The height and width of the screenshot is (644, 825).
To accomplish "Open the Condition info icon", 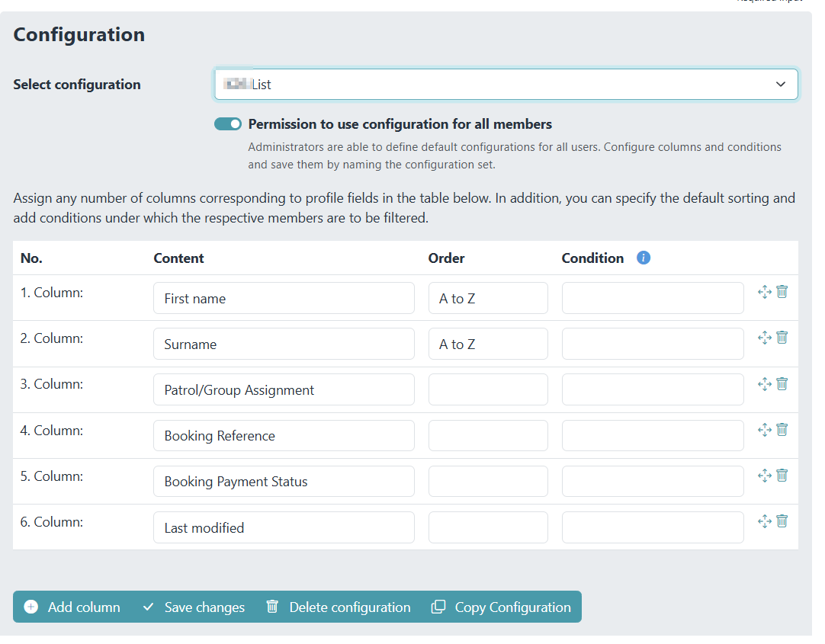I will (x=643, y=258).
